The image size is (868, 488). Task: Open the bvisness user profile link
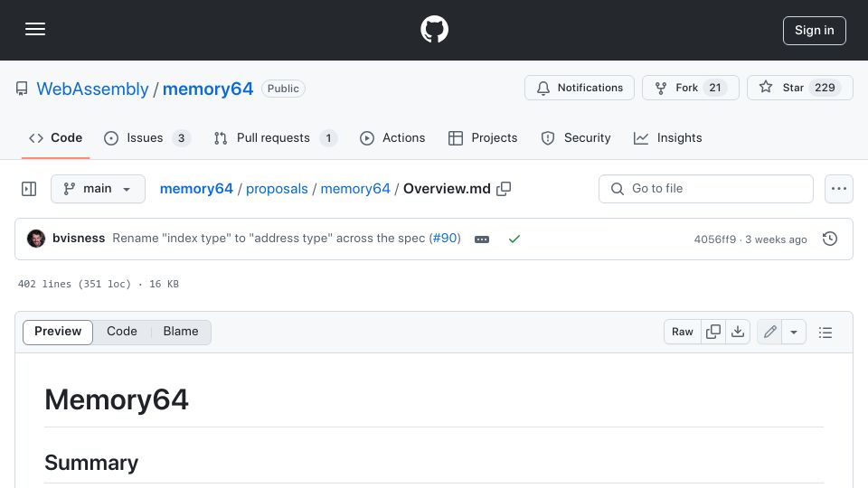pyautogui.click(x=79, y=238)
